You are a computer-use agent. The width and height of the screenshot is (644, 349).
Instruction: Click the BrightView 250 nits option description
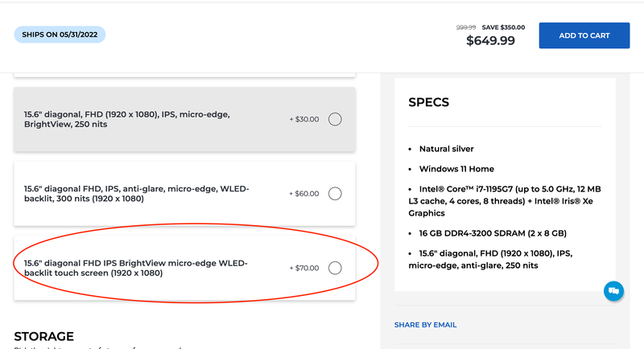coord(127,119)
